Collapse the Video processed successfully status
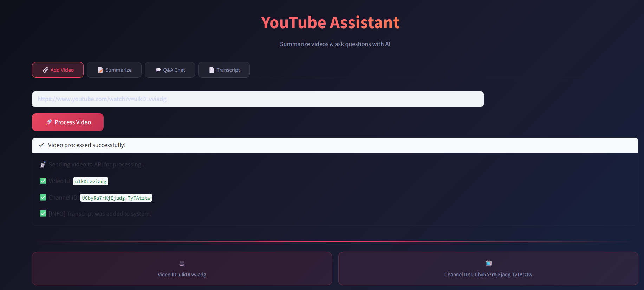 click(x=335, y=145)
